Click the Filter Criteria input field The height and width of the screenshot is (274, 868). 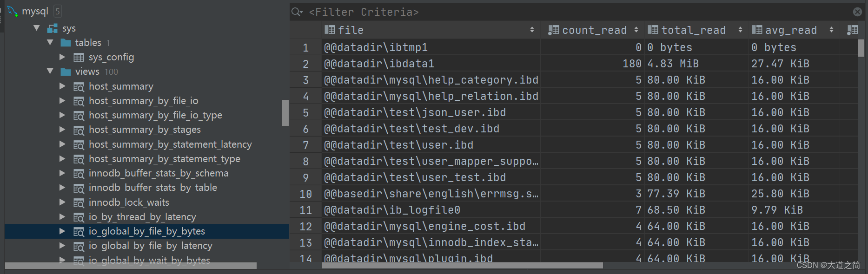tap(576, 12)
